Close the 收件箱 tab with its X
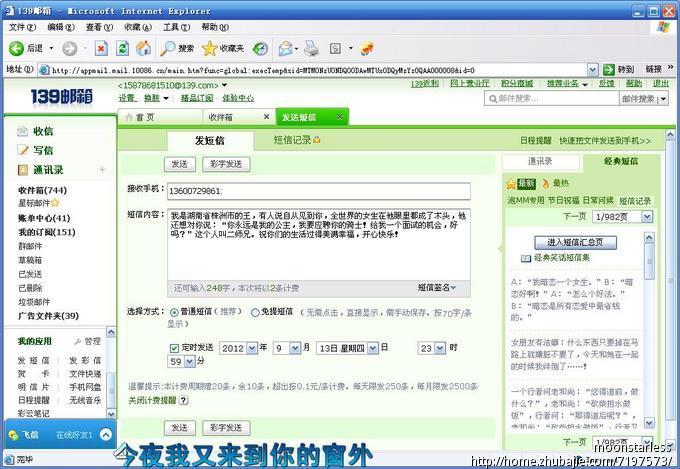 click(266, 117)
